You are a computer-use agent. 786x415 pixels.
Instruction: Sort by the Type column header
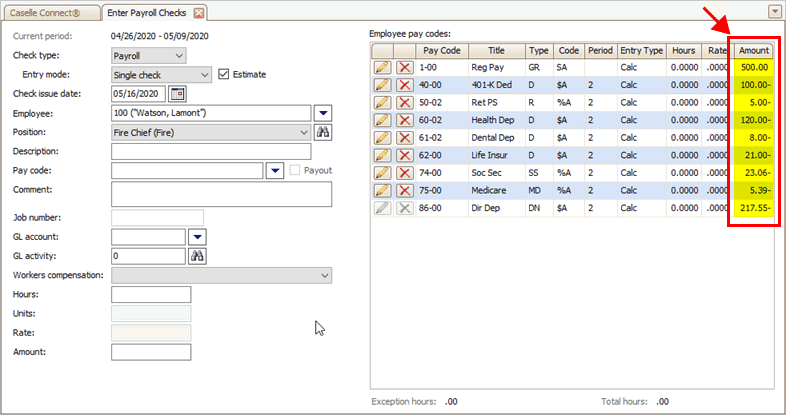coord(539,51)
